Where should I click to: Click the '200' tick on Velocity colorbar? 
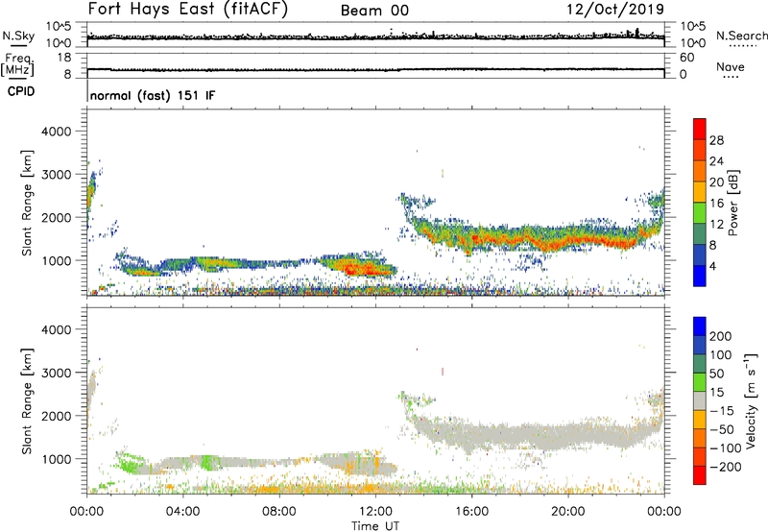click(x=721, y=336)
